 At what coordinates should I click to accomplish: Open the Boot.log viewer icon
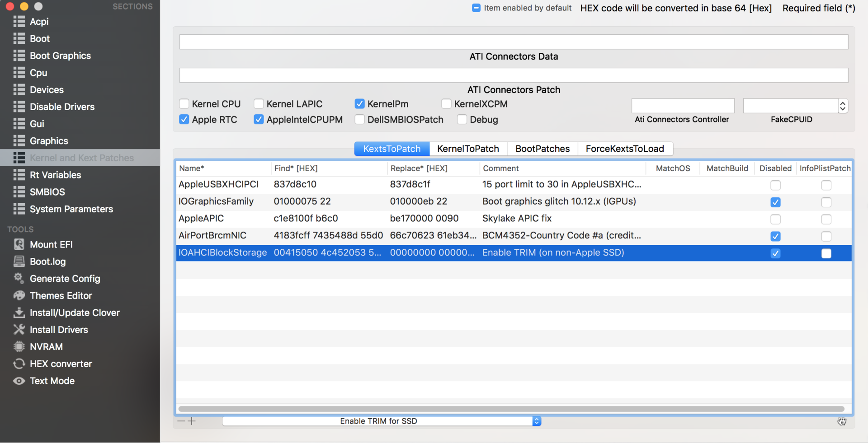click(x=19, y=261)
